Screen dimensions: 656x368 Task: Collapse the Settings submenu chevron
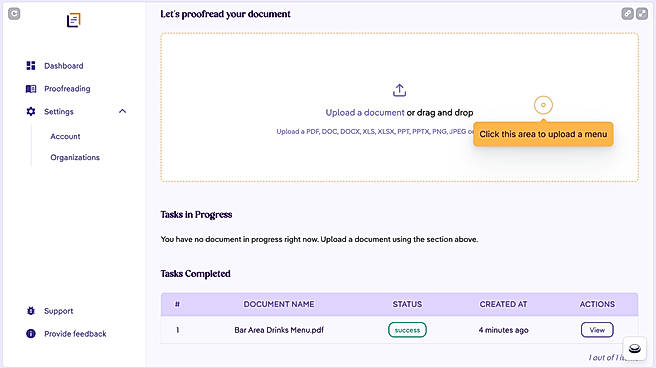point(122,111)
